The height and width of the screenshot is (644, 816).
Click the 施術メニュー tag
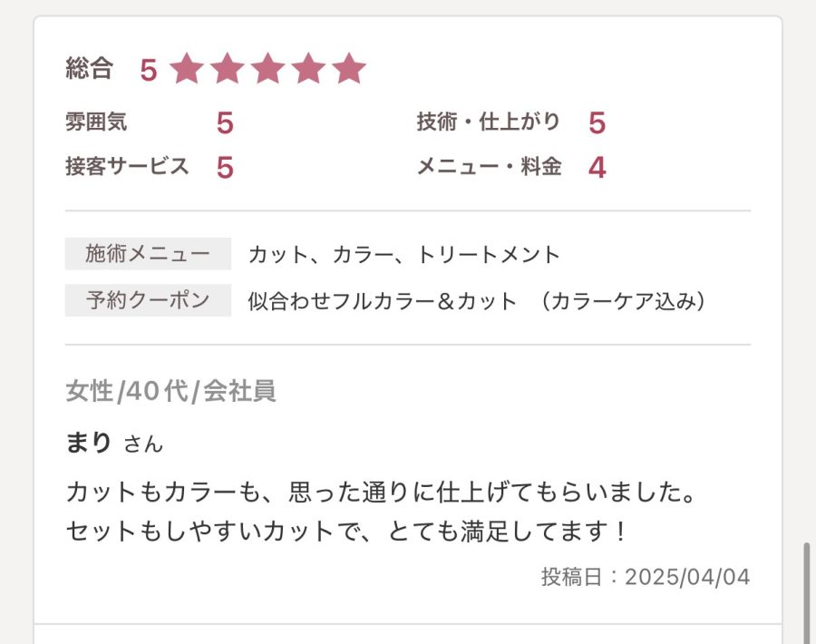click(x=148, y=254)
